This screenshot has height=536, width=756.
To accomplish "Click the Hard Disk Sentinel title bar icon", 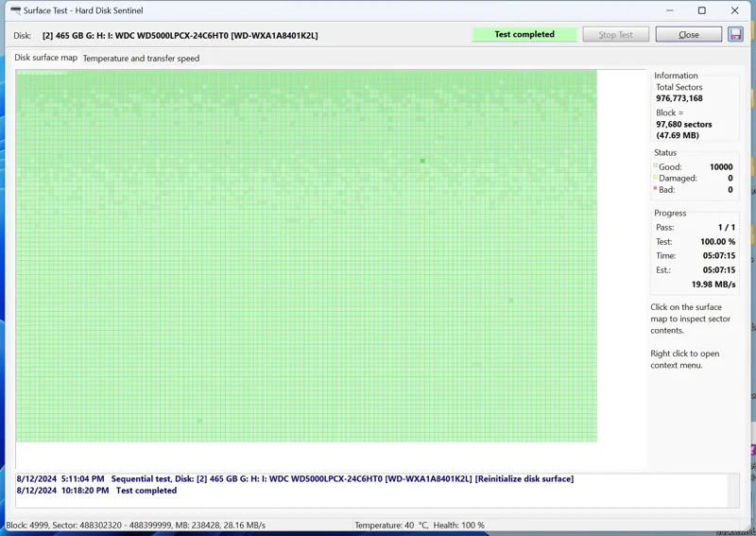I will 15,10.
